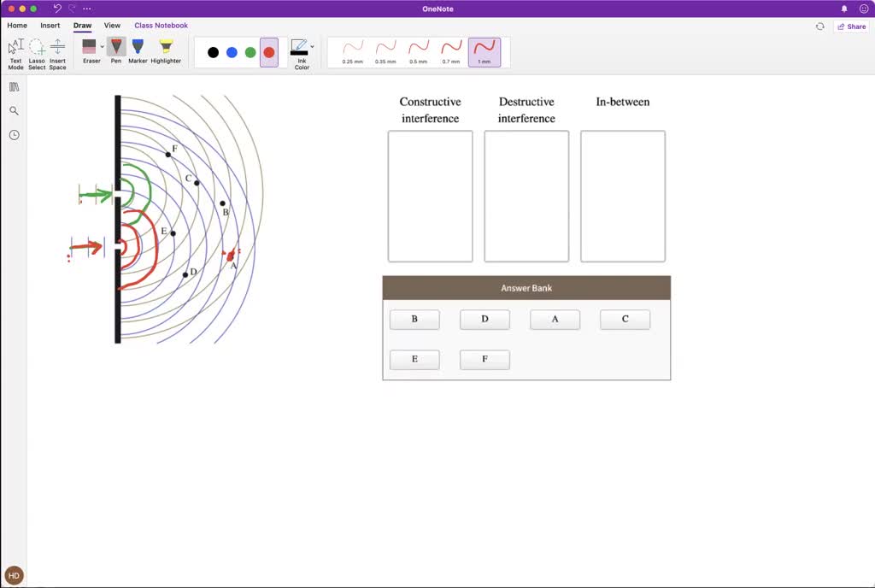This screenshot has height=588, width=875.
Task: Open the search magnifier in sidebar
Action: coord(15,111)
